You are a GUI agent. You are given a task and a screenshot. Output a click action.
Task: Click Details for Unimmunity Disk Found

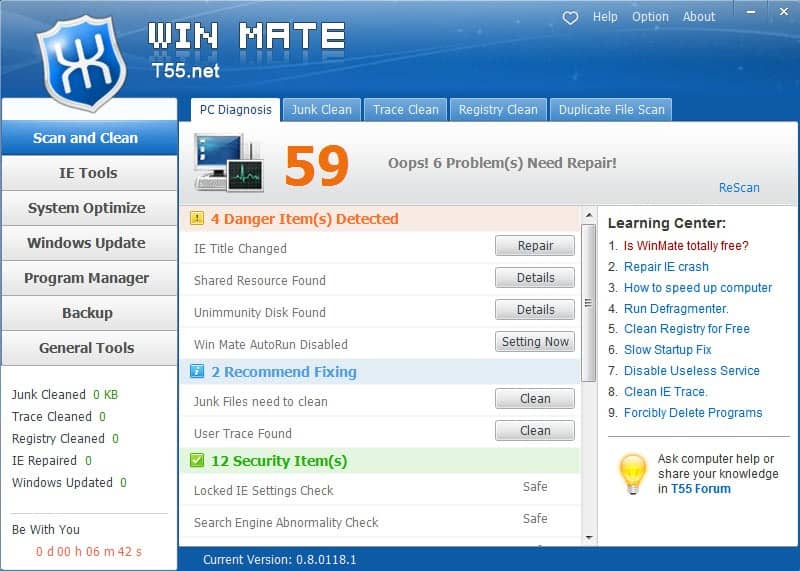[x=535, y=309]
